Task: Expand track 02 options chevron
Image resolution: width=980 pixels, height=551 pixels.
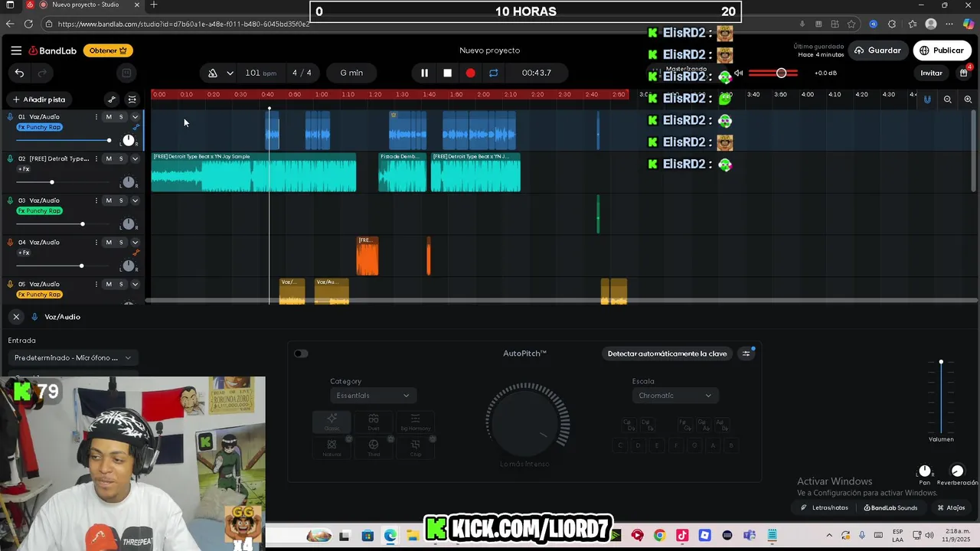Action: click(x=135, y=159)
